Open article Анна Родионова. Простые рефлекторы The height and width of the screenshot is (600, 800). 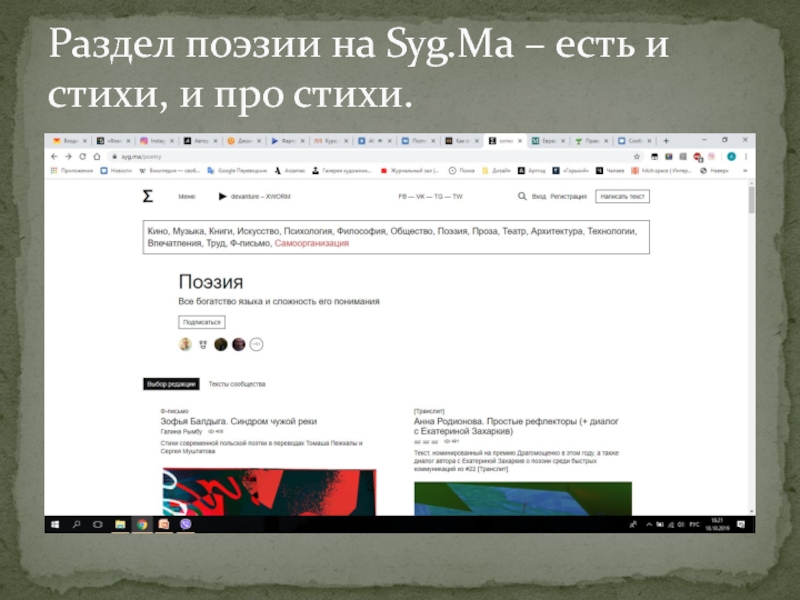pyautogui.click(x=516, y=426)
